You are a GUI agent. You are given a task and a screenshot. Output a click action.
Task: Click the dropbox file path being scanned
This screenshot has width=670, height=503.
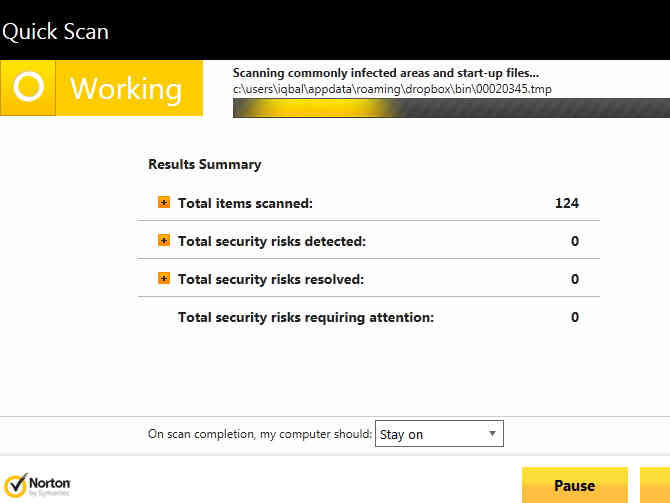pos(392,89)
